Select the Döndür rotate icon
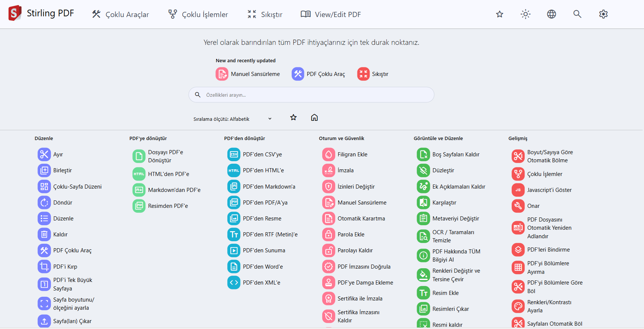The image size is (644, 329). (x=44, y=203)
